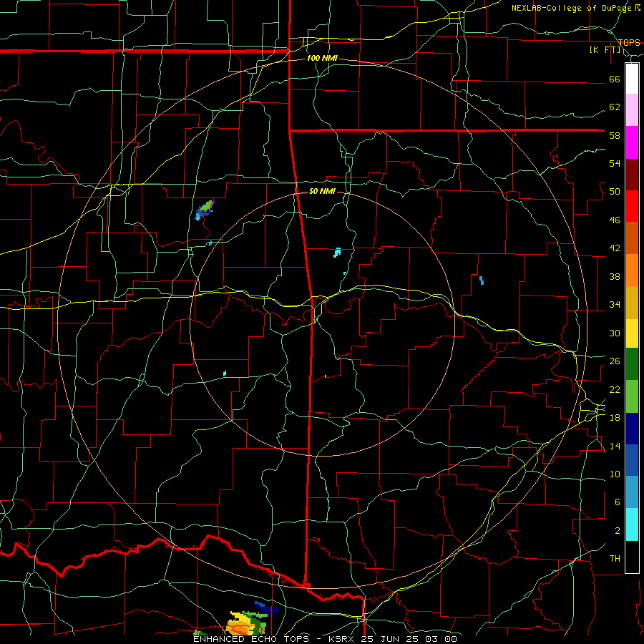This screenshot has height=644, width=644.
Task: Select the 22 legend value
Action: 615,389
